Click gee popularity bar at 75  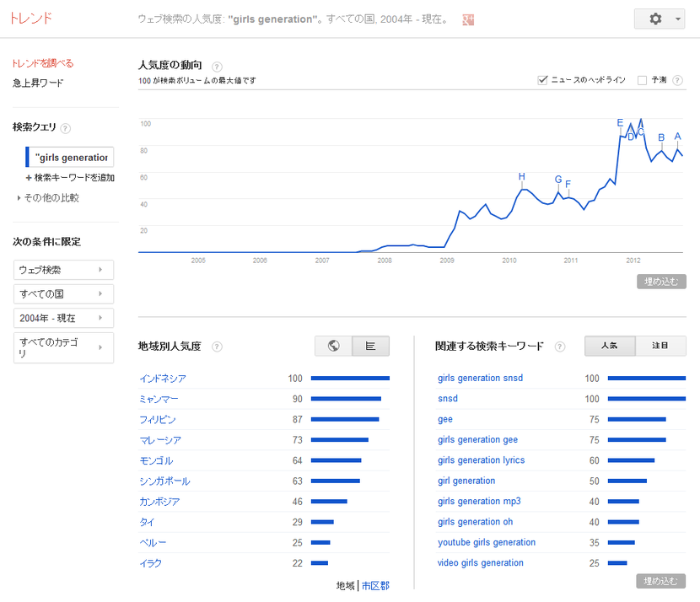point(637,419)
